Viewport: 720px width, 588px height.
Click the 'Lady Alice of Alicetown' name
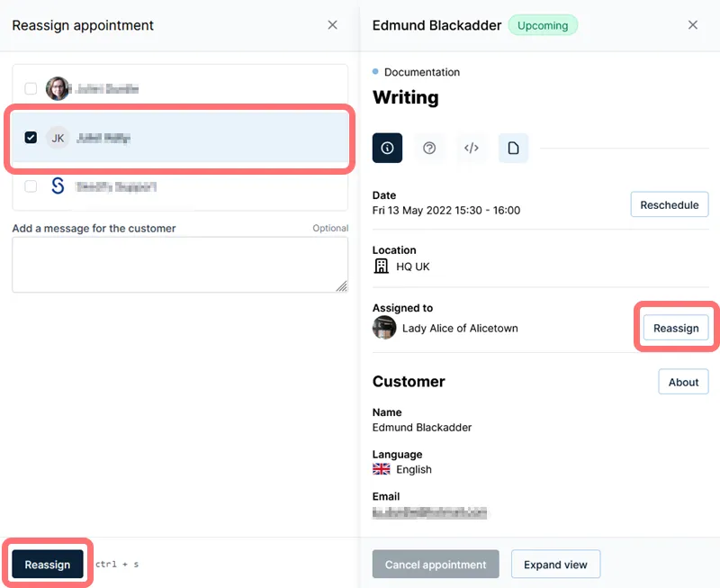coord(460,328)
